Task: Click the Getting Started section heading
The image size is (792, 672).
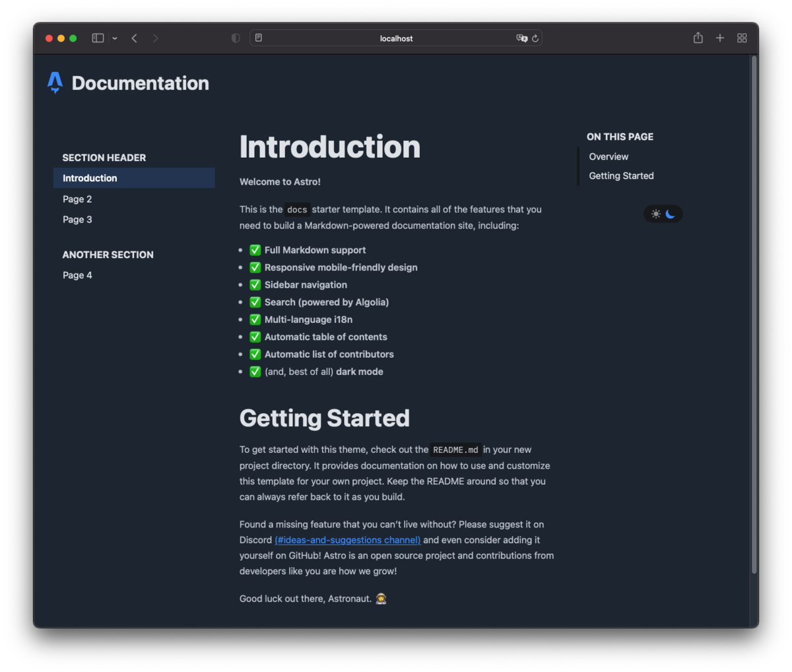Action: (x=325, y=419)
